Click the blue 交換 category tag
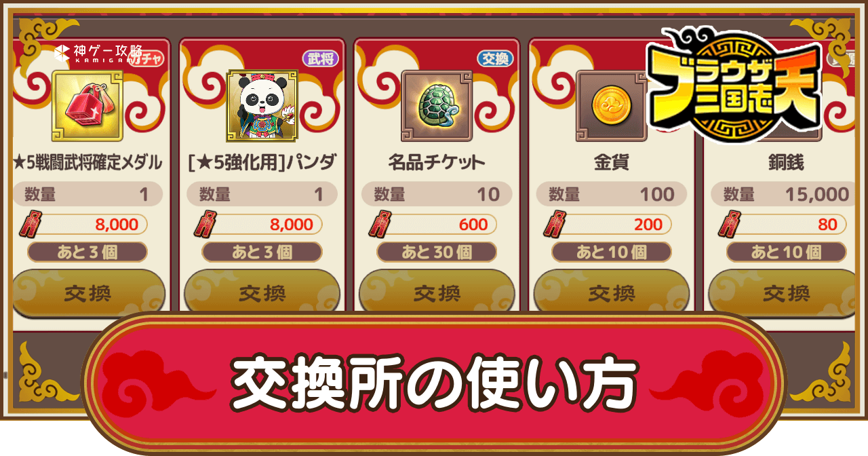The width and height of the screenshot is (868, 456). point(495,59)
